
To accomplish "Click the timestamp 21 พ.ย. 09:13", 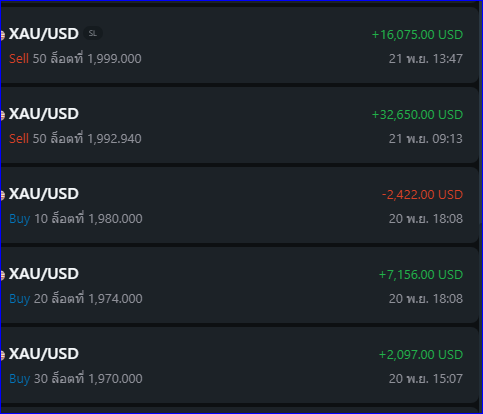I will [x=426, y=139].
